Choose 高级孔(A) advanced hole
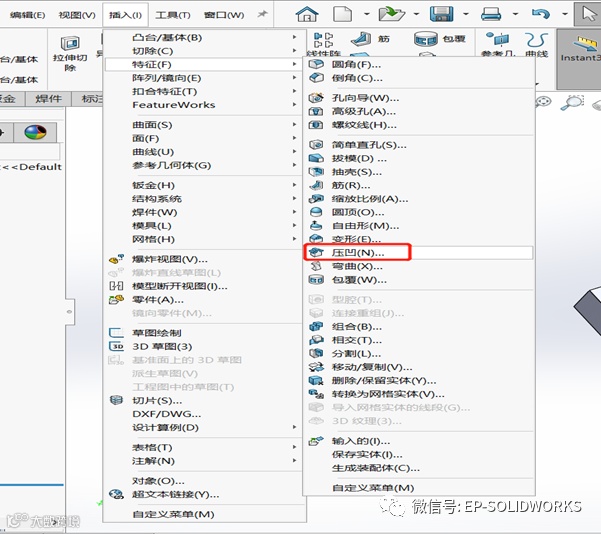This screenshot has height=534, width=601. click(419, 111)
